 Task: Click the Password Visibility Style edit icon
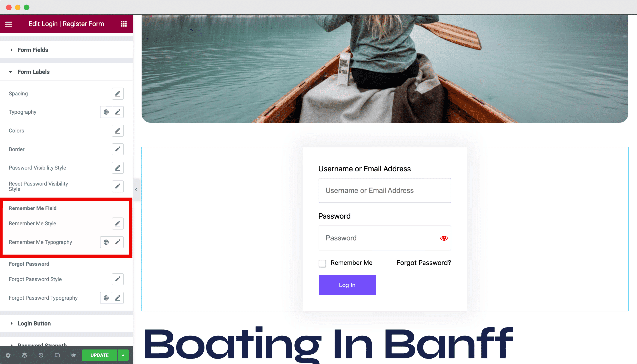118,167
